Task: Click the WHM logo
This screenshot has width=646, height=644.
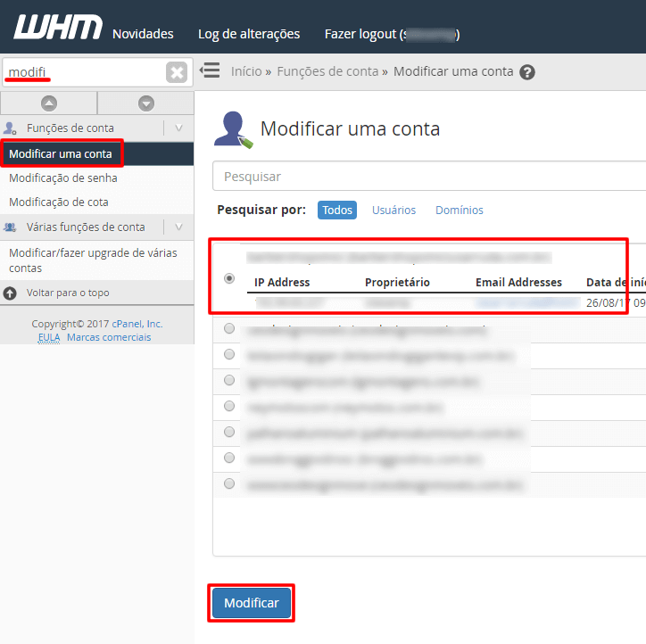Action: [x=58, y=28]
